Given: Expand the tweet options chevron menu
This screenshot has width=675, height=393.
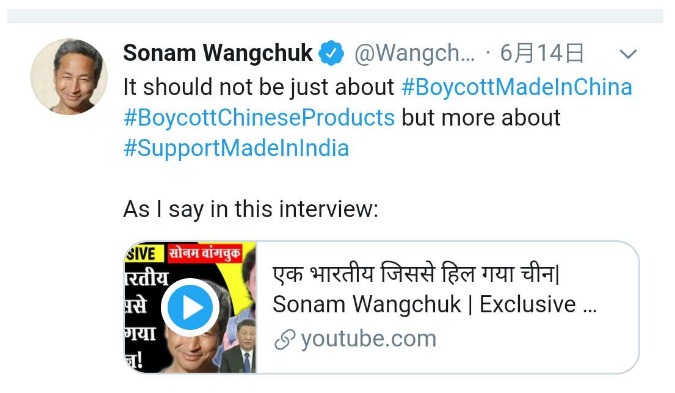Looking at the screenshot, I should (x=628, y=54).
